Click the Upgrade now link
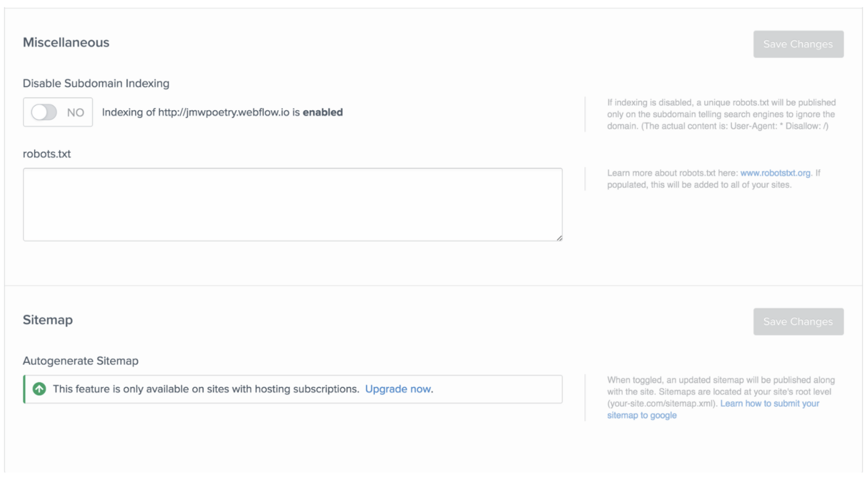868x480 pixels. 398,389
